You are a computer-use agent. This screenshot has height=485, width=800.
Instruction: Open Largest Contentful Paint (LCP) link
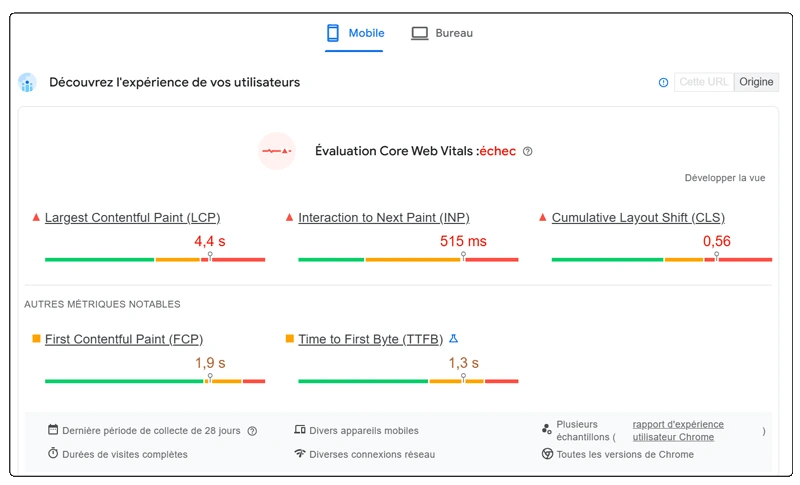tap(132, 217)
